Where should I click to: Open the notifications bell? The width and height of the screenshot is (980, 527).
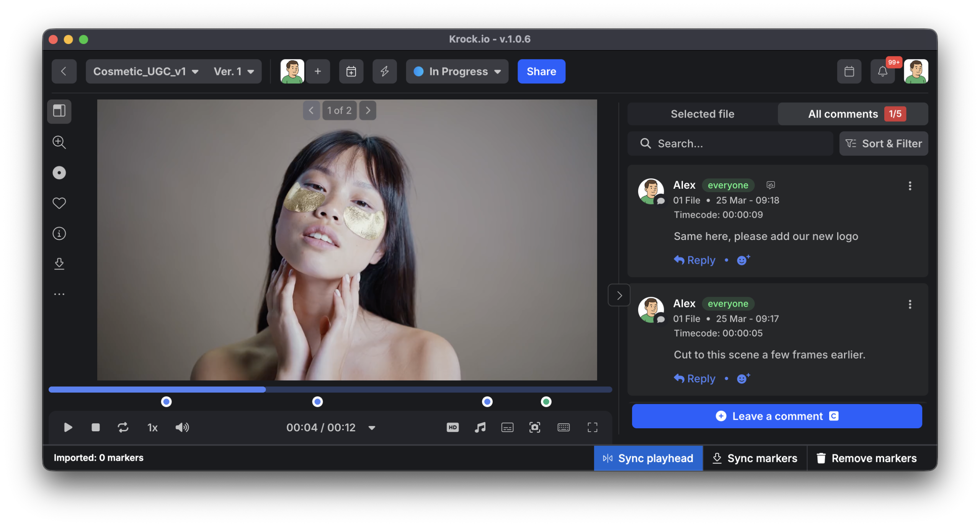click(x=882, y=71)
